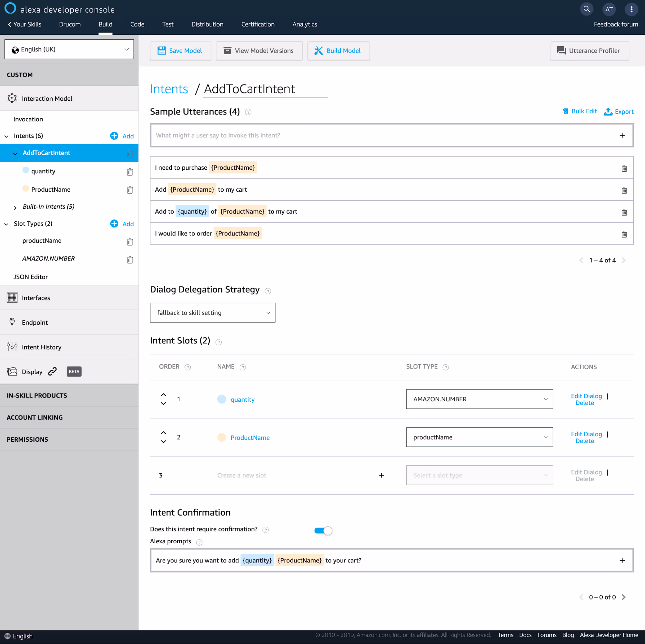
Task: Open the AMAZON.NUMBER slot type dropdown
Action: (x=479, y=399)
